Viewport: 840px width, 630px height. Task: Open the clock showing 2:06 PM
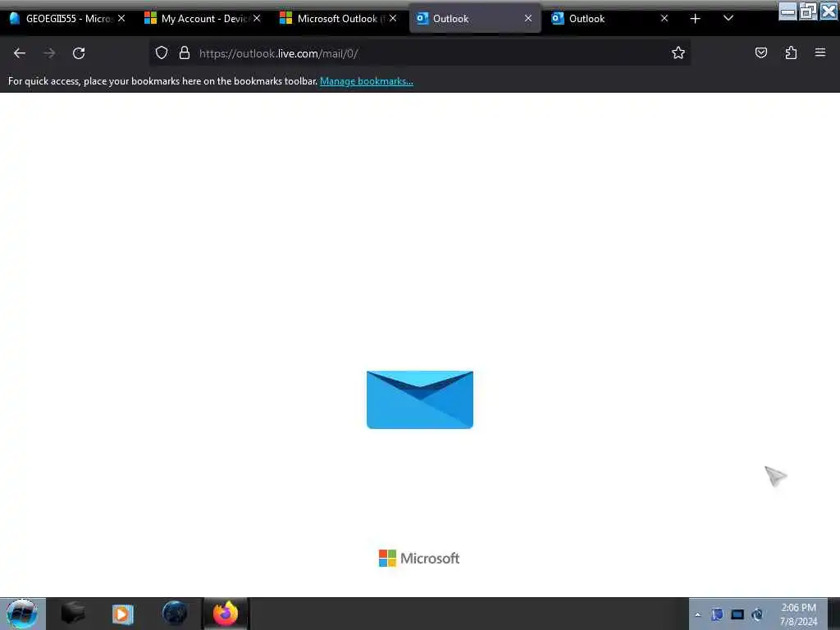798,614
